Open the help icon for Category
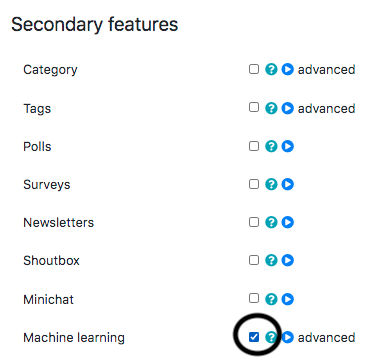 tap(271, 69)
